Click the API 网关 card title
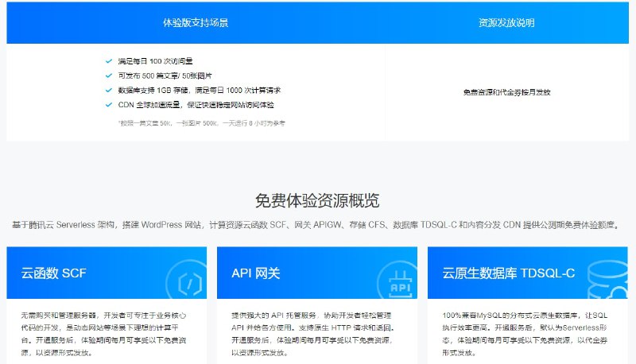636x364 pixels. (255, 273)
